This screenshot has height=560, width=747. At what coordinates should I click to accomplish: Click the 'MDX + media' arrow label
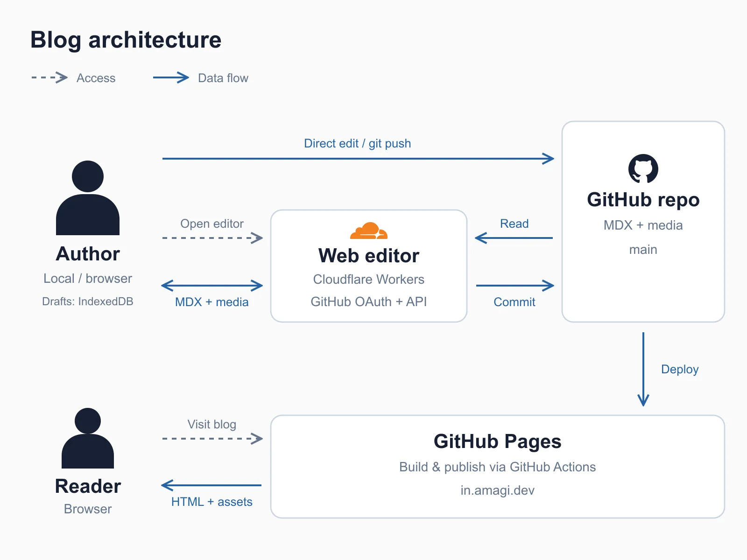point(212,302)
